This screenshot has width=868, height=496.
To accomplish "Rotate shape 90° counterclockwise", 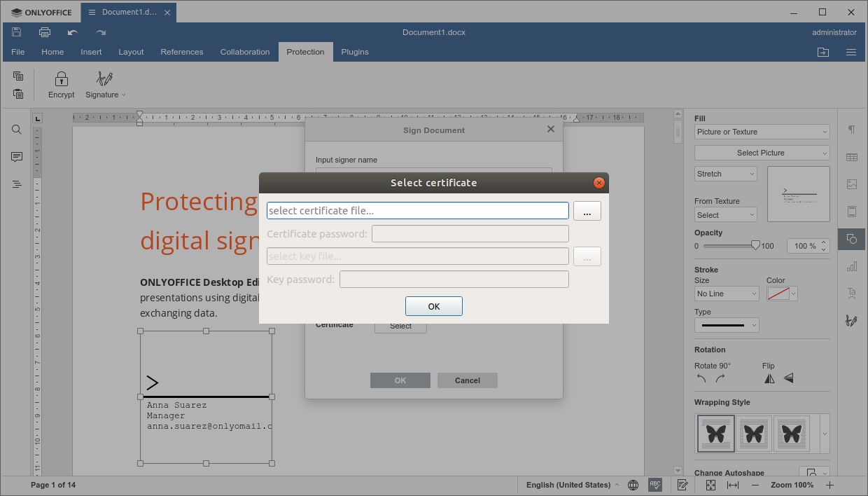I will [x=701, y=378].
